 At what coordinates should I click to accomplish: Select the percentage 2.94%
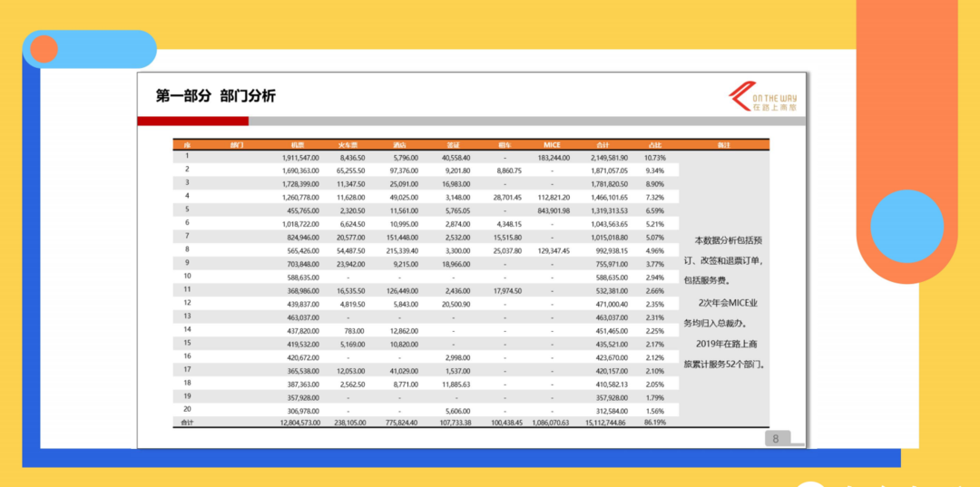pyautogui.click(x=655, y=278)
